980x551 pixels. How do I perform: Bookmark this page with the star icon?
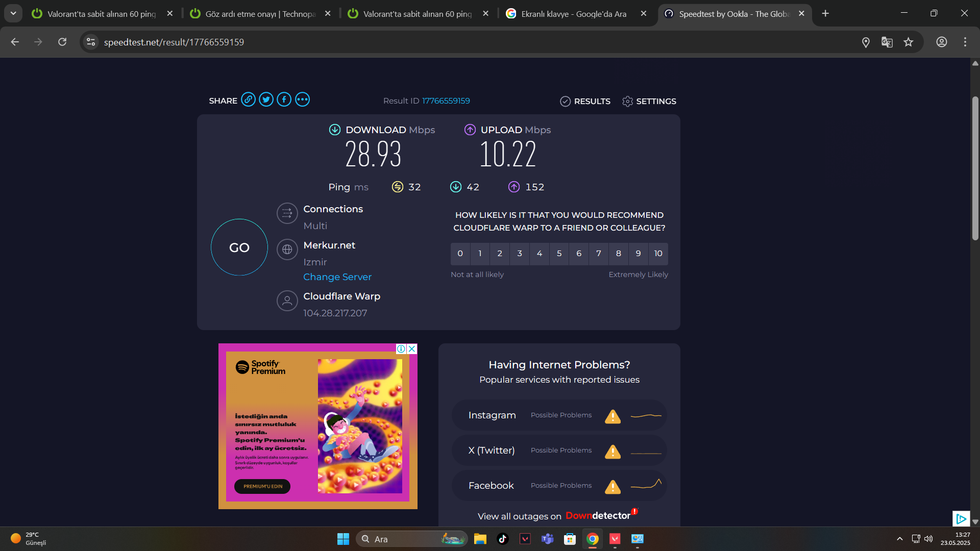[x=909, y=42]
